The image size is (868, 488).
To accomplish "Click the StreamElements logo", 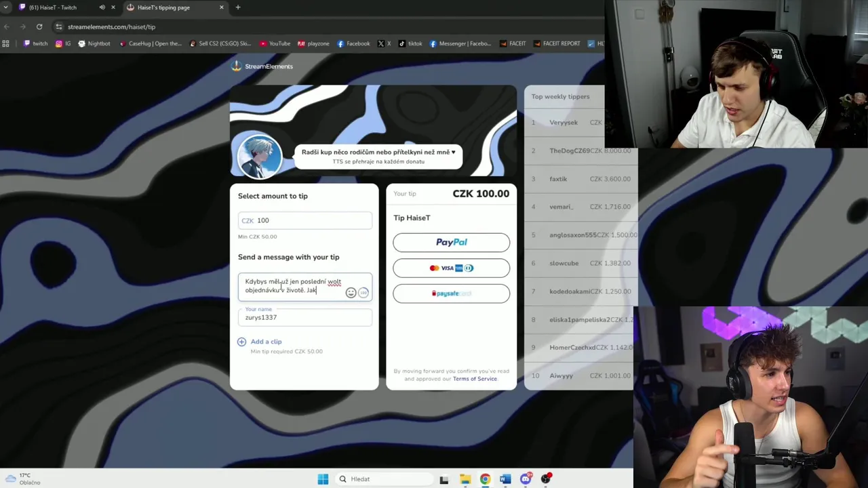I will pos(262,66).
